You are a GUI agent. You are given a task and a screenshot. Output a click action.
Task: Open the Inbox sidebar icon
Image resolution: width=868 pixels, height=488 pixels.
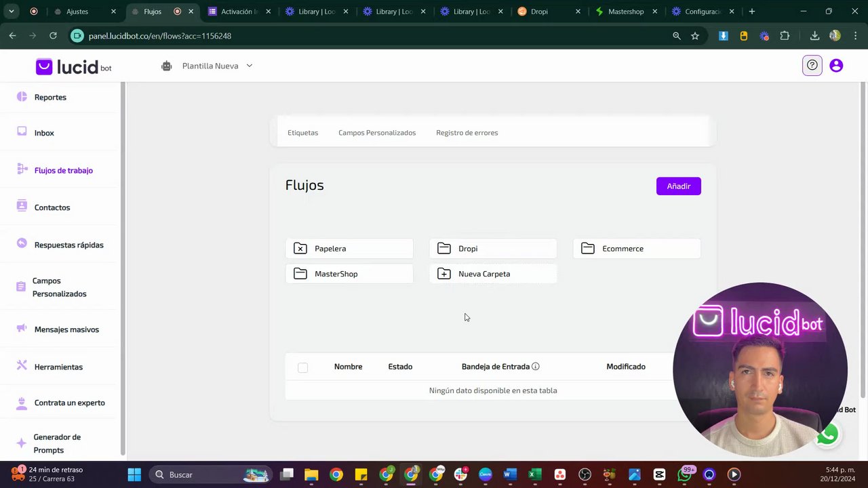point(22,131)
